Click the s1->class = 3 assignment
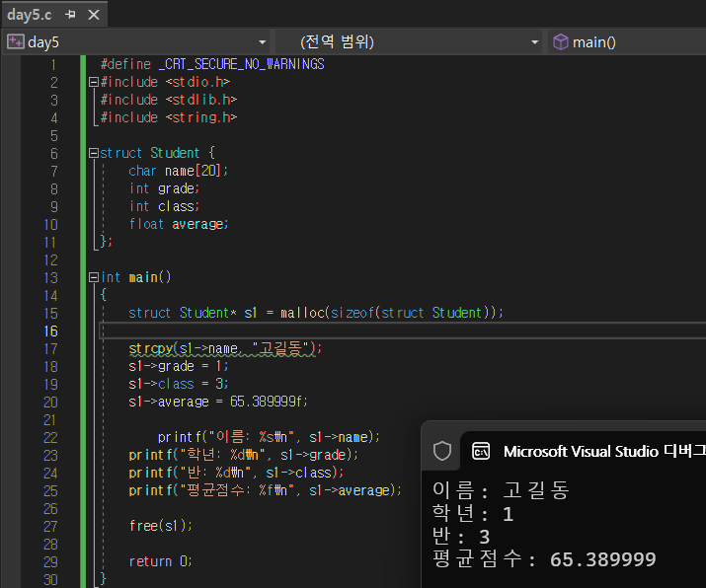706x588 pixels. tap(179, 384)
